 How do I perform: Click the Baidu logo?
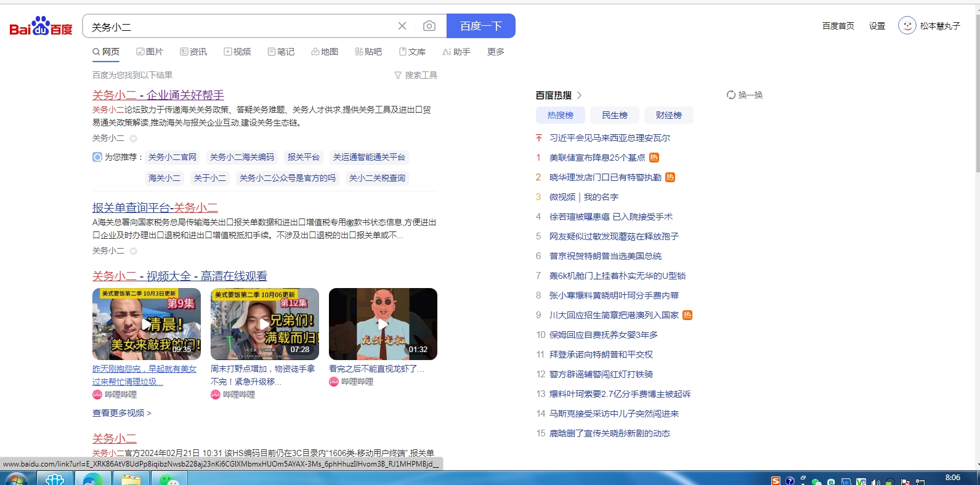[x=41, y=26]
